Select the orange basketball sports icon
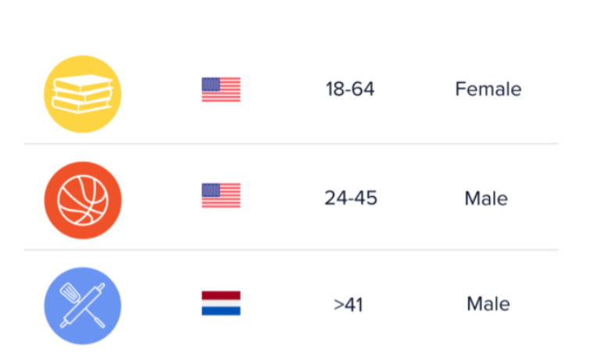Viewport: 607px width, 364px height. pos(83,200)
